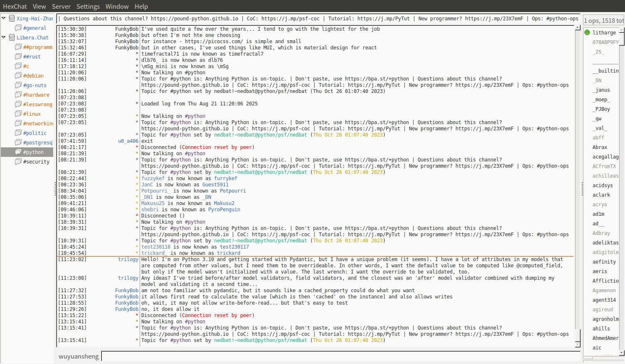Click the #networking channel icon

(18, 123)
